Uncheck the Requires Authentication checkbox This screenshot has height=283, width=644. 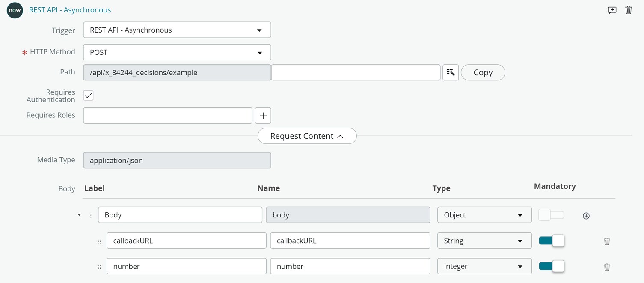point(89,95)
